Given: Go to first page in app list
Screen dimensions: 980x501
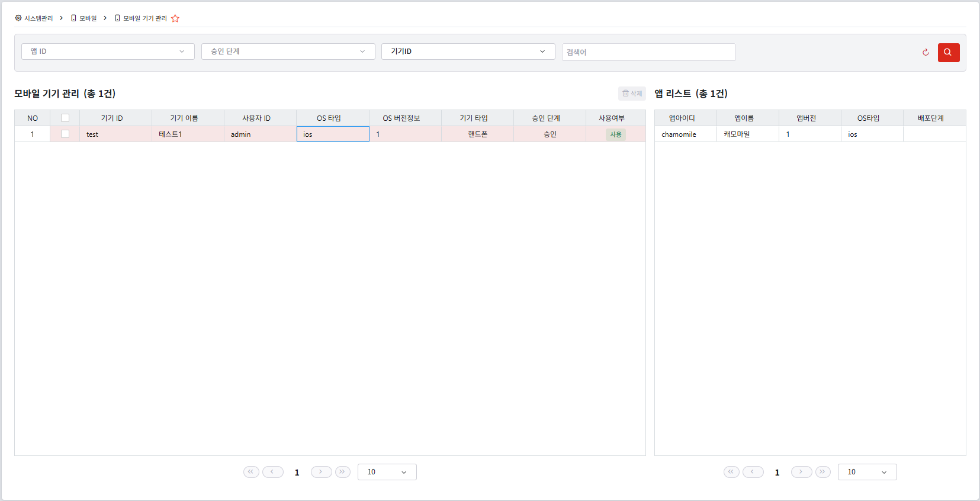Looking at the screenshot, I should pyautogui.click(x=731, y=472).
